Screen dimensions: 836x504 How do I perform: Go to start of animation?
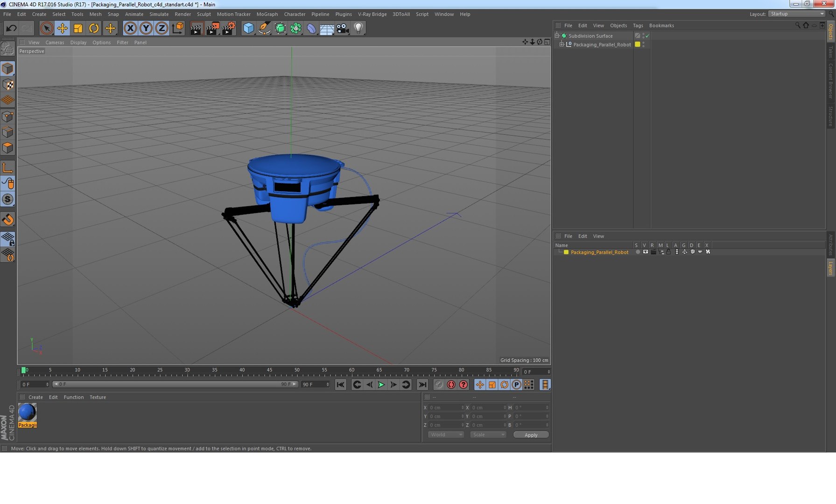340,385
